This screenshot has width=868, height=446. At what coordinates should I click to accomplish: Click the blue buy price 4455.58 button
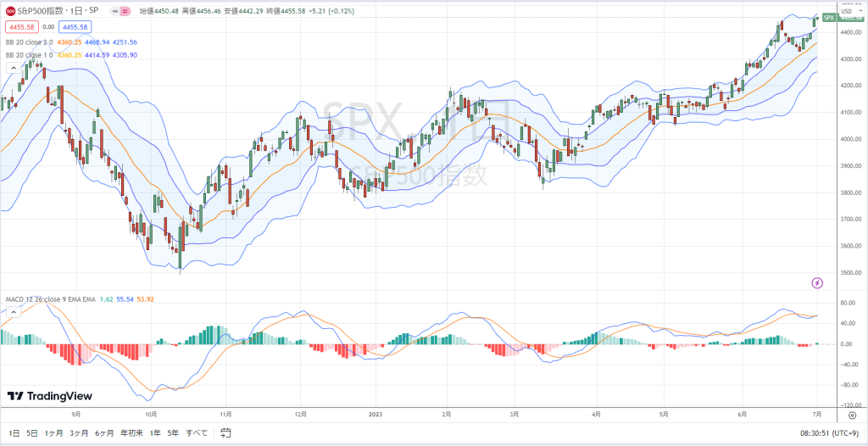74,26
